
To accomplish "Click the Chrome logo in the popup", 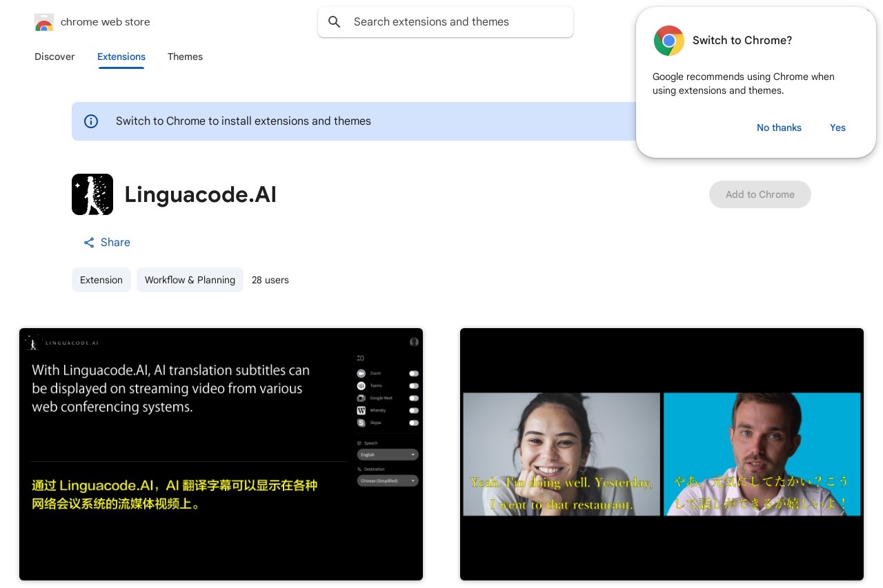I will pyautogui.click(x=668, y=41).
